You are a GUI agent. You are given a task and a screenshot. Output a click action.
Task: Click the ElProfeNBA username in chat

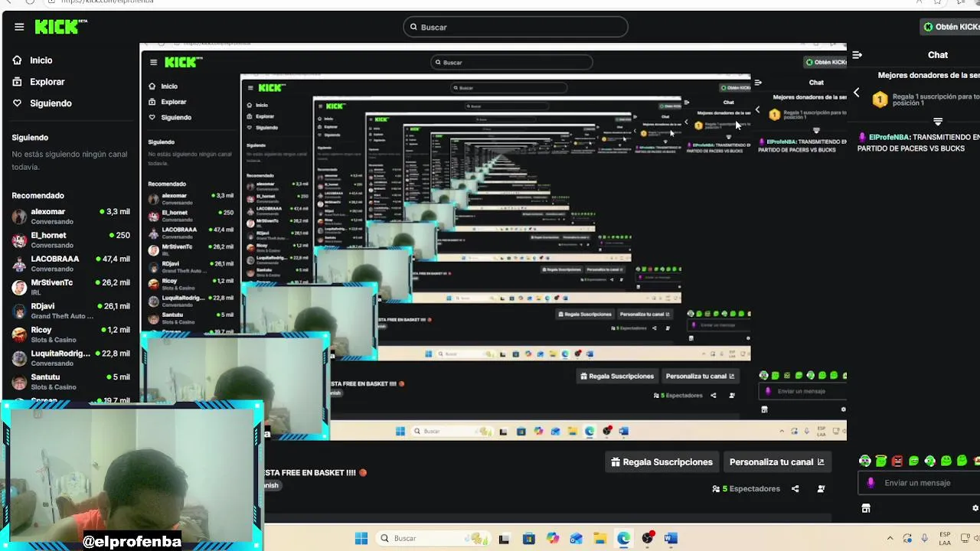click(889, 138)
